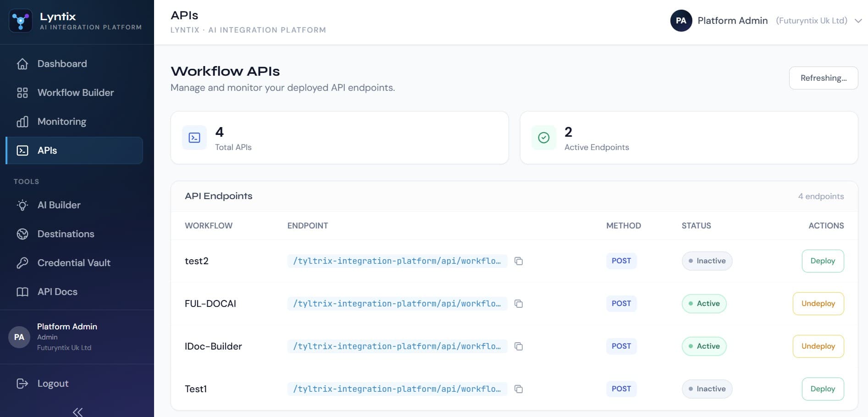This screenshot has height=417, width=868.
Task: Click the STATUS column header
Action: [x=696, y=226]
